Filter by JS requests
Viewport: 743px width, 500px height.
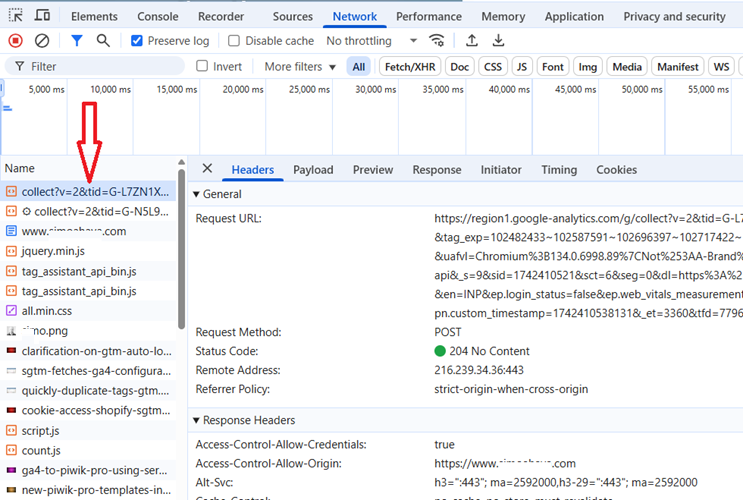coord(522,67)
